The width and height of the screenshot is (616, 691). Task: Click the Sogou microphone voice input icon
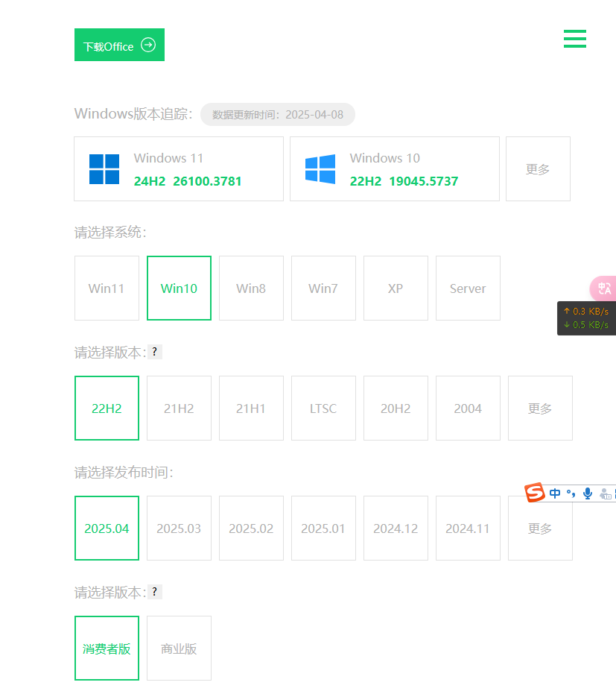point(588,493)
